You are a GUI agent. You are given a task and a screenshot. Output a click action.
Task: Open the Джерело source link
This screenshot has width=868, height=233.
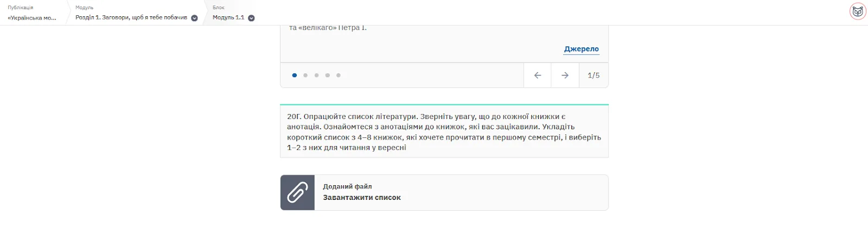(x=581, y=49)
